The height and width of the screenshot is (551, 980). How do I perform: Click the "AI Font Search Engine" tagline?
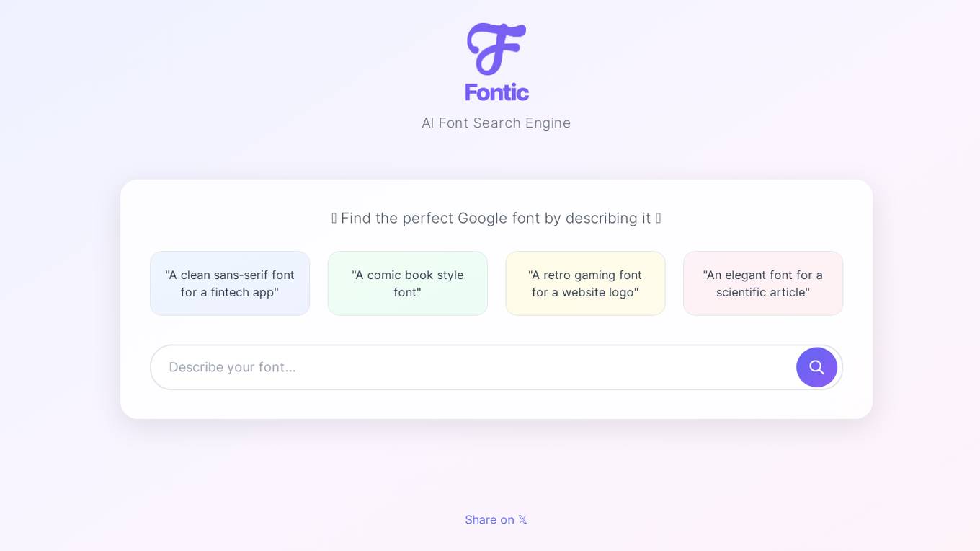pos(496,123)
